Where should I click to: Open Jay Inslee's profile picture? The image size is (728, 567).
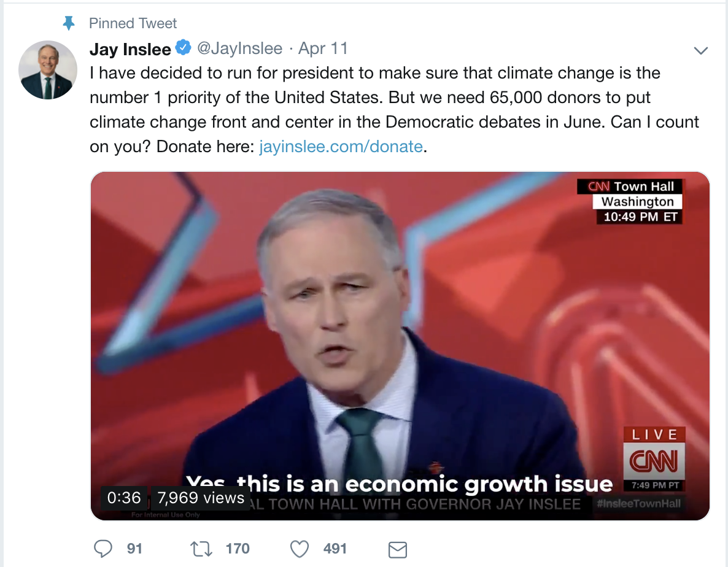point(48,70)
